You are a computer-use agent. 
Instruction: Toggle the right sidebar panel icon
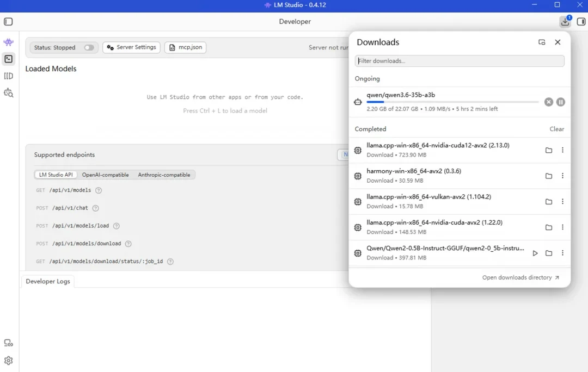[581, 22]
